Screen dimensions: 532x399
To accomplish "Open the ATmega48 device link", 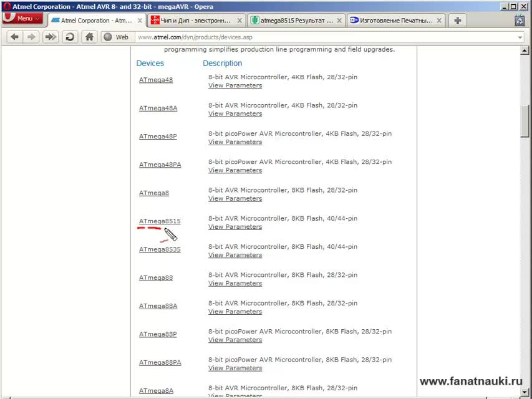I will [156, 80].
